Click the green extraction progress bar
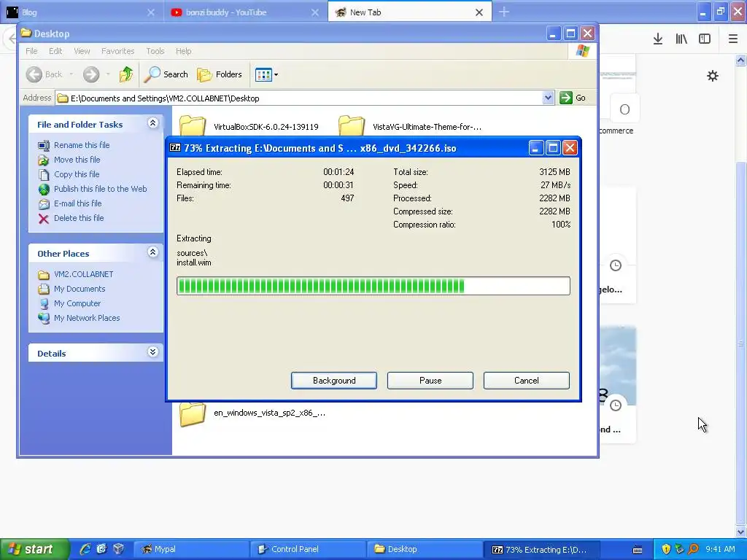Image resolution: width=747 pixels, height=560 pixels. (x=373, y=286)
